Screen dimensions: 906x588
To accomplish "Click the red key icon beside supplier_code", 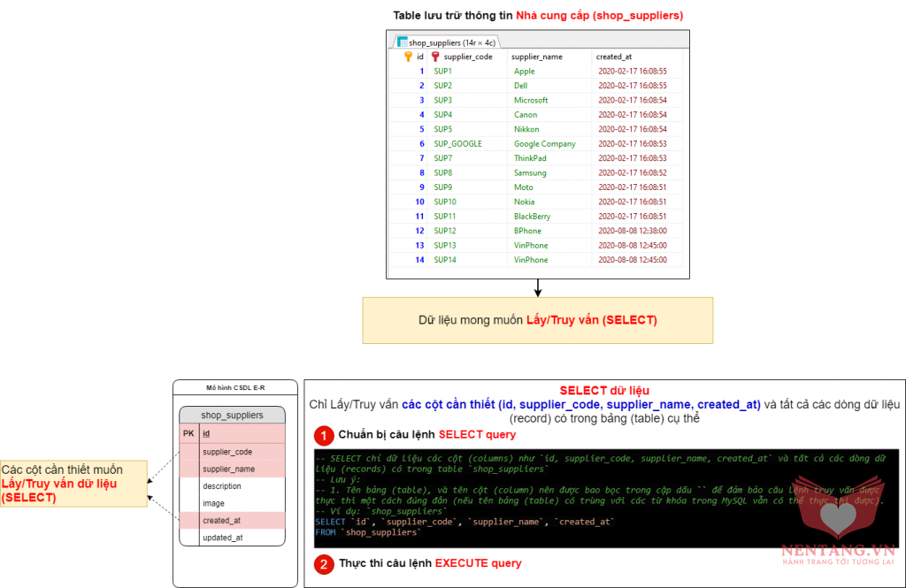I will click(435, 57).
